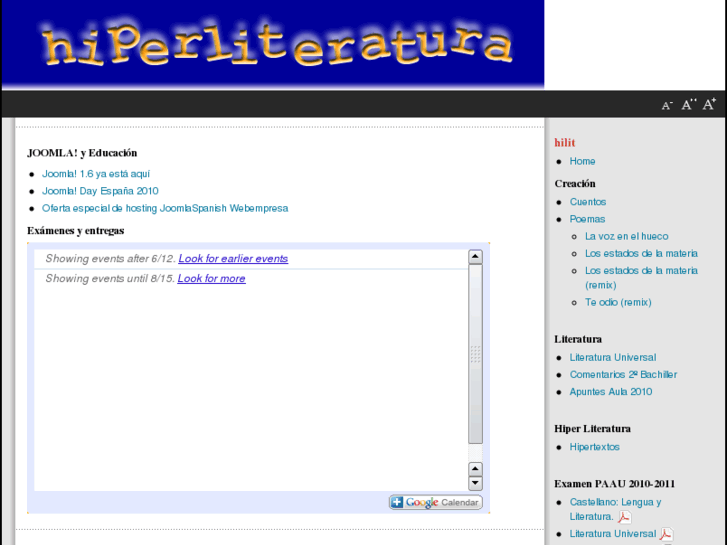The width and height of the screenshot is (727, 545).
Task: Click 'Showing events until 8/15.' text
Action: point(110,279)
